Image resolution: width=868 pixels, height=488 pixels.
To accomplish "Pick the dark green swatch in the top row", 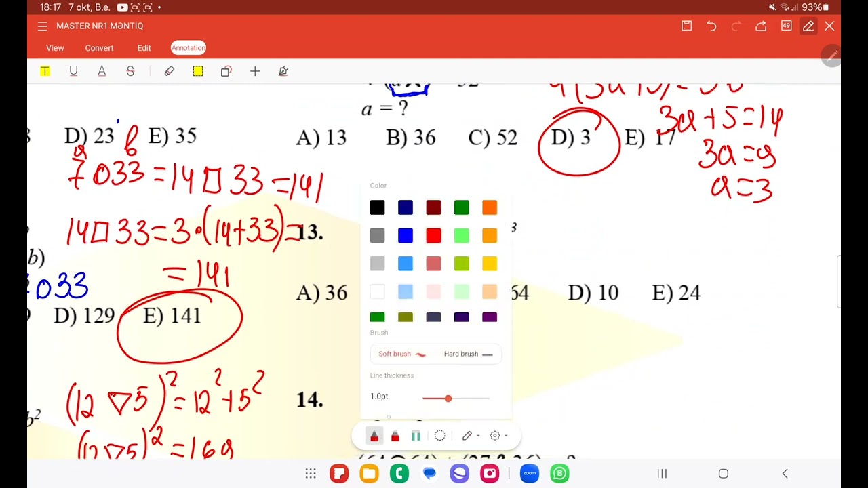I will pos(462,207).
